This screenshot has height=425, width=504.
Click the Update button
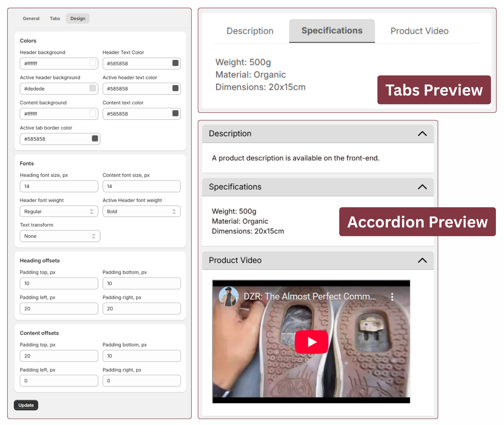26,405
